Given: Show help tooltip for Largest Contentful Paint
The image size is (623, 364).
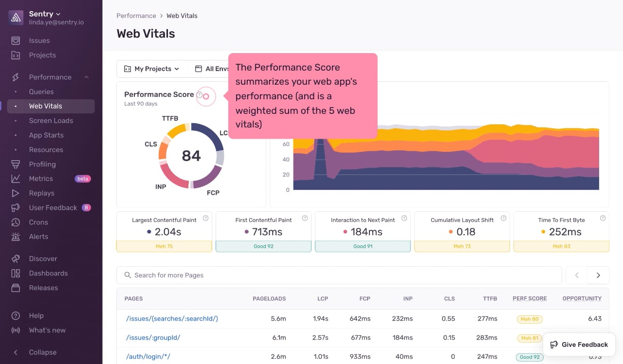Looking at the screenshot, I should (205, 218).
